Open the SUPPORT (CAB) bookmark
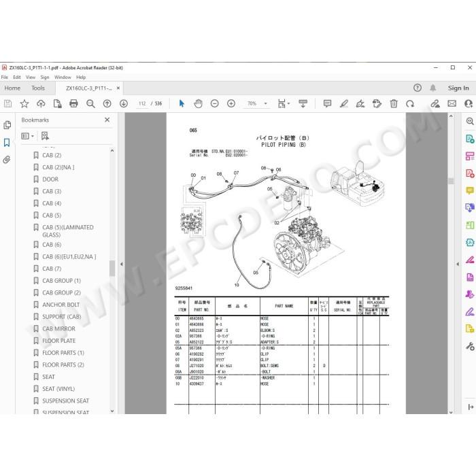Viewport: 476px width, 476px height. 62,317
